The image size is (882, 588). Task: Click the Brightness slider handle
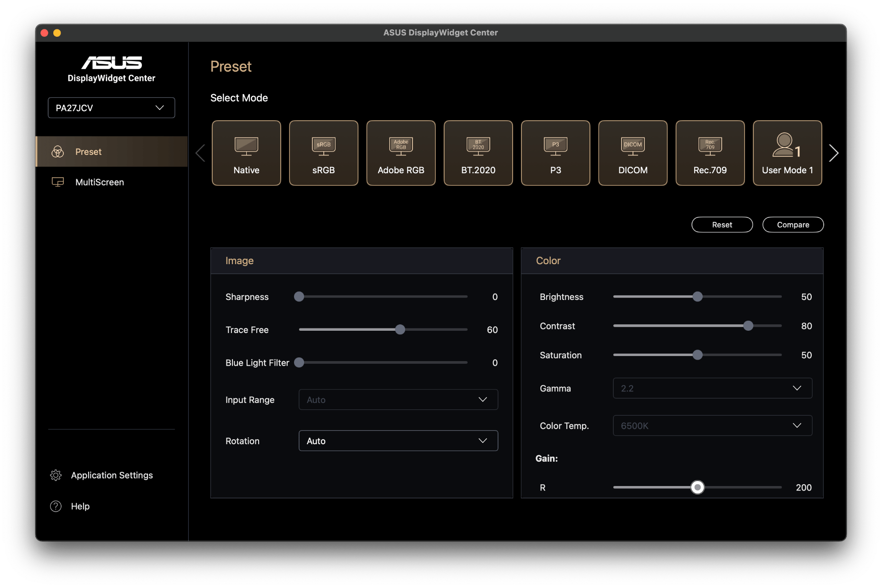click(x=697, y=297)
